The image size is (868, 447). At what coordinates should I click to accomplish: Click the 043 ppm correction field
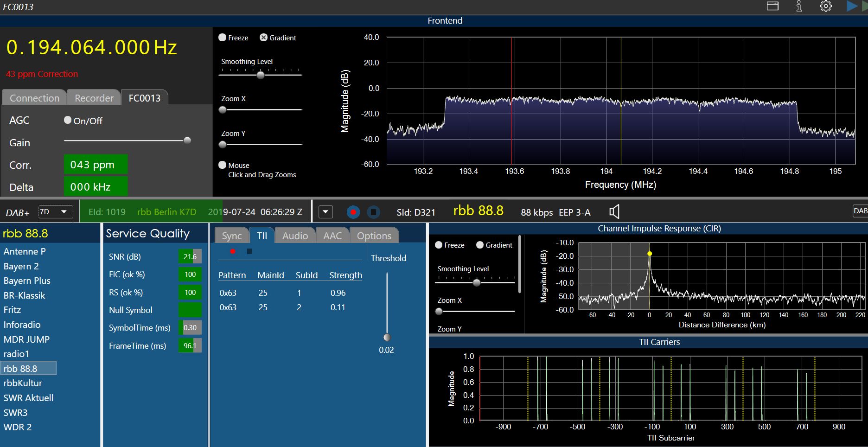[x=96, y=165]
